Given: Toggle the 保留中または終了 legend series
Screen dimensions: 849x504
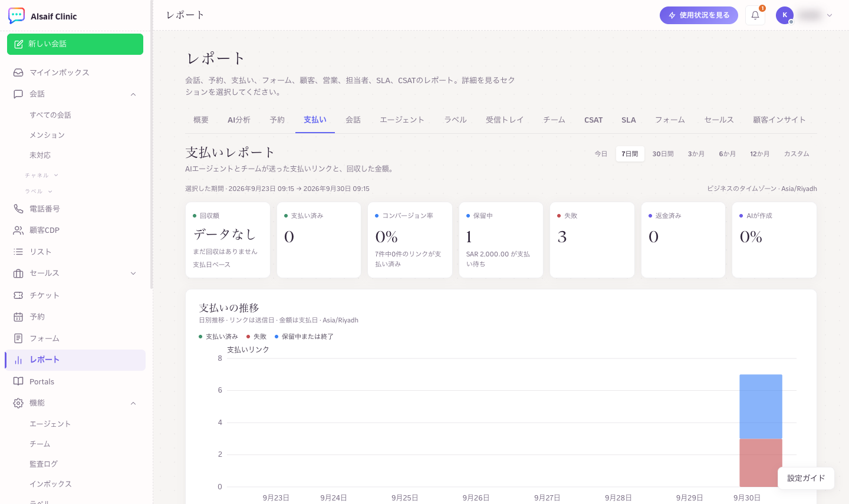Looking at the screenshot, I should (304, 337).
